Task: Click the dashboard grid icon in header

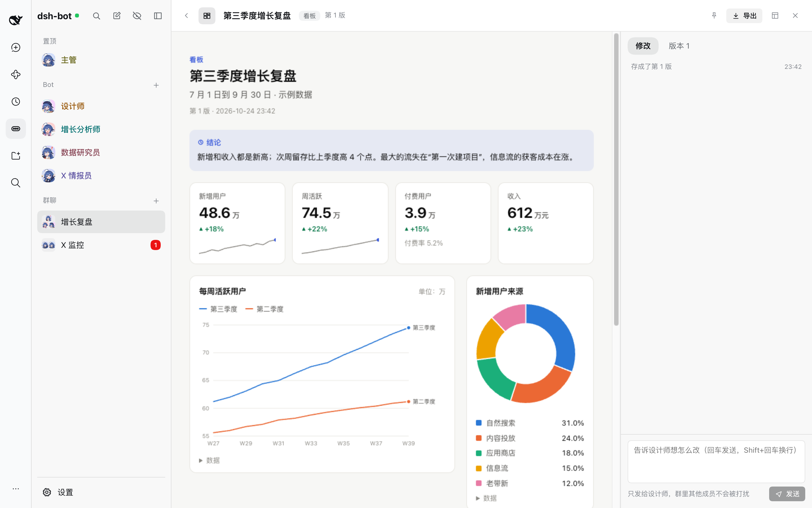Action: click(x=207, y=16)
